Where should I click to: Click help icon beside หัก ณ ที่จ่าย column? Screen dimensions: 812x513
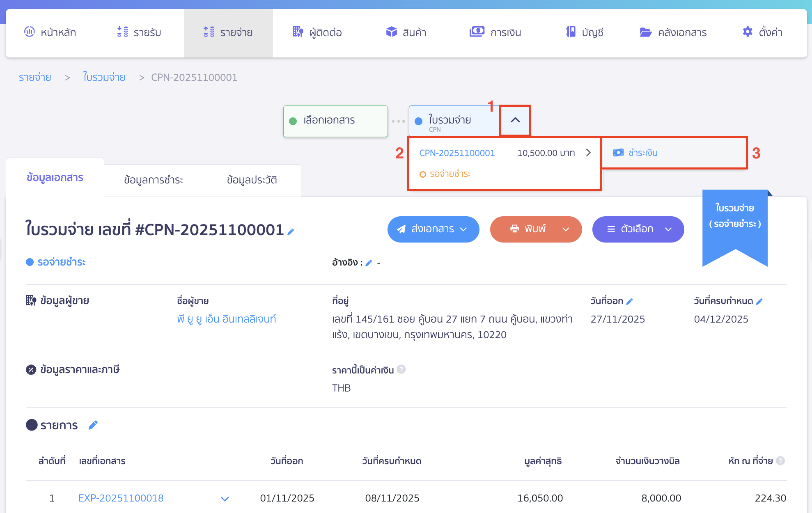coord(780,460)
